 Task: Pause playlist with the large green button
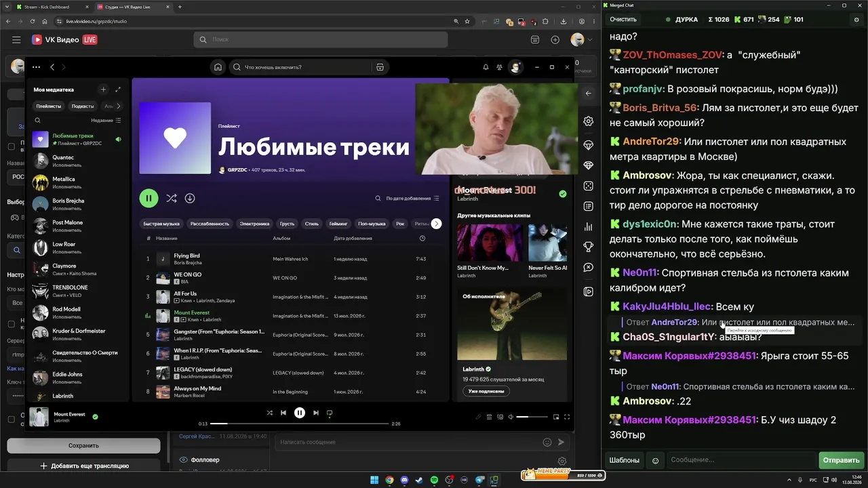point(149,199)
